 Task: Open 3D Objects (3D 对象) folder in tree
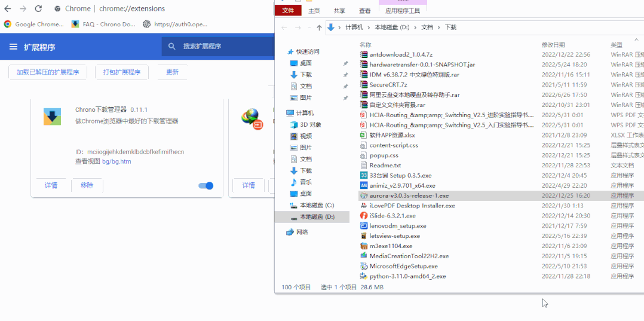pos(306,124)
